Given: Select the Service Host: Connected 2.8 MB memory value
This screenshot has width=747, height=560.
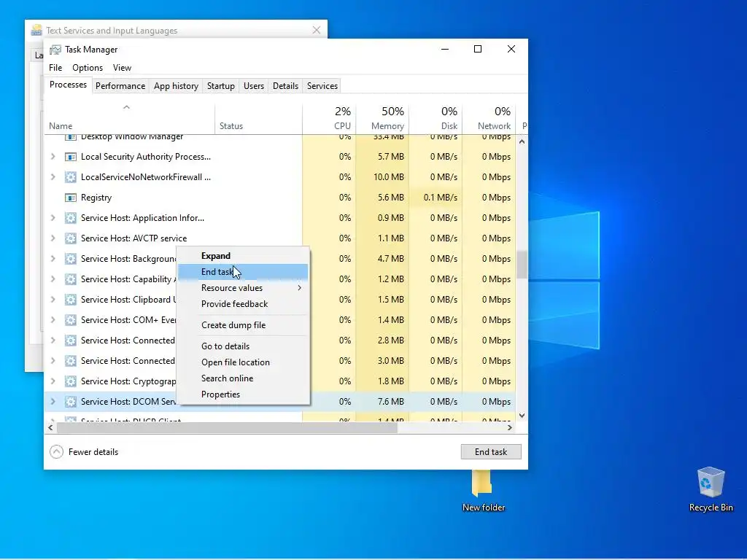Looking at the screenshot, I should click(391, 341).
